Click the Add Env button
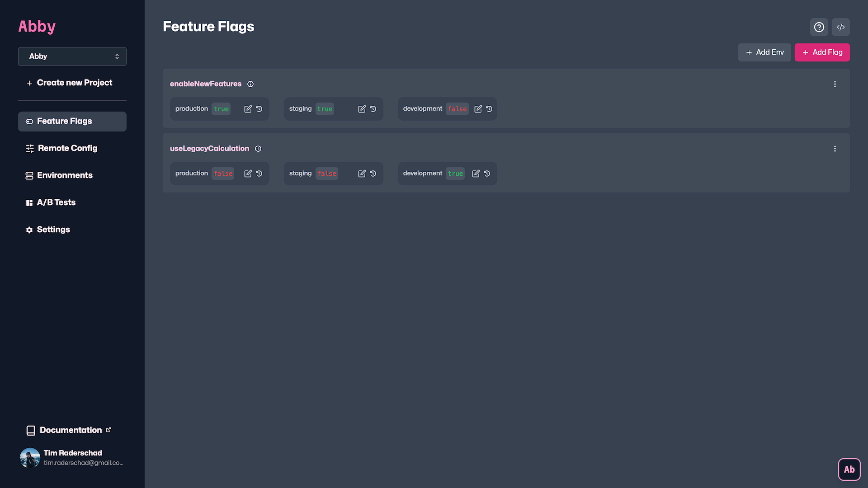 pyautogui.click(x=764, y=52)
